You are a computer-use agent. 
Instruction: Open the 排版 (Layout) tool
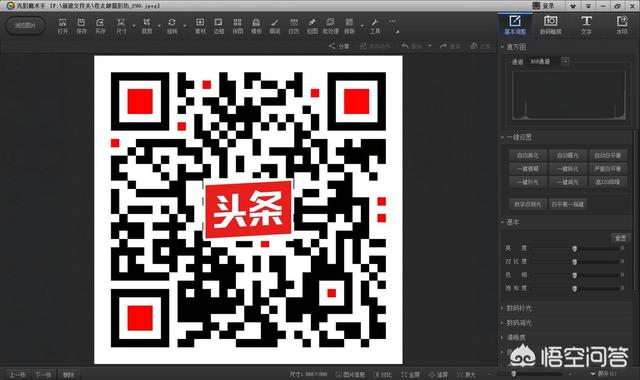coord(349,26)
